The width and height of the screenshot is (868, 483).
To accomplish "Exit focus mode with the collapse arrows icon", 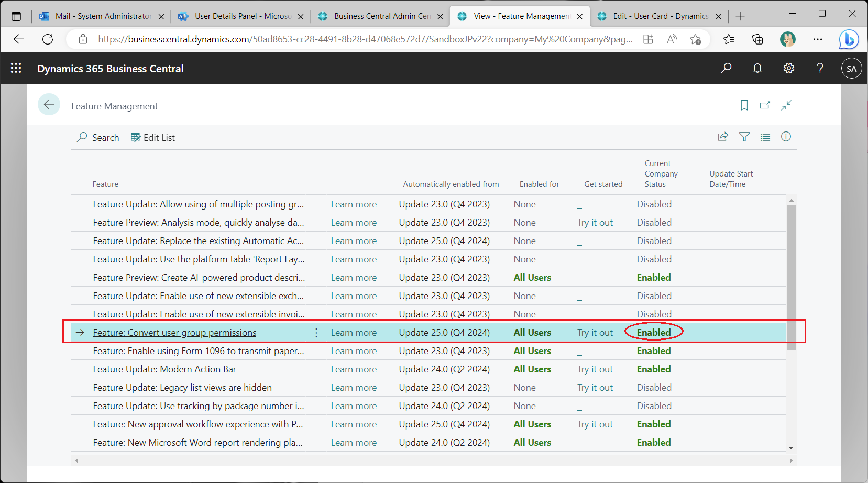I will pos(786,105).
